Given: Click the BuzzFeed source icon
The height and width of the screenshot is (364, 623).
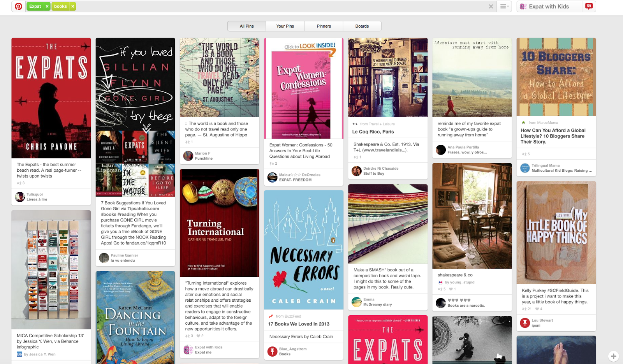Looking at the screenshot, I should point(271,316).
